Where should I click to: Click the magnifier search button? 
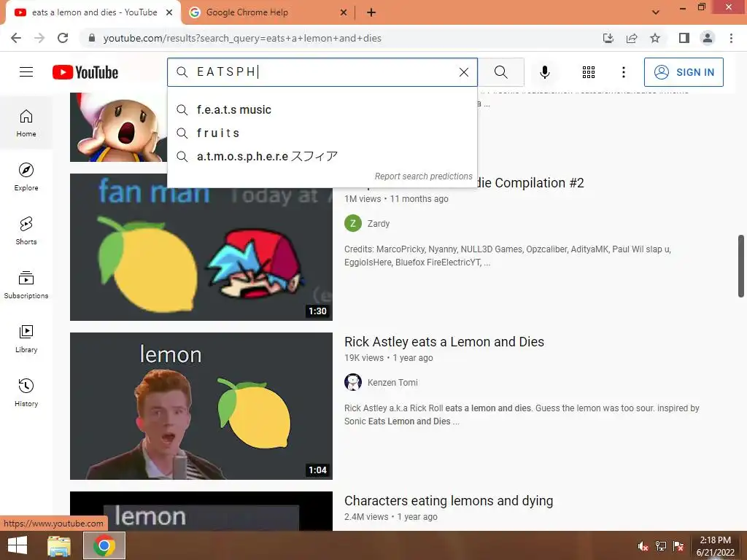[500, 72]
